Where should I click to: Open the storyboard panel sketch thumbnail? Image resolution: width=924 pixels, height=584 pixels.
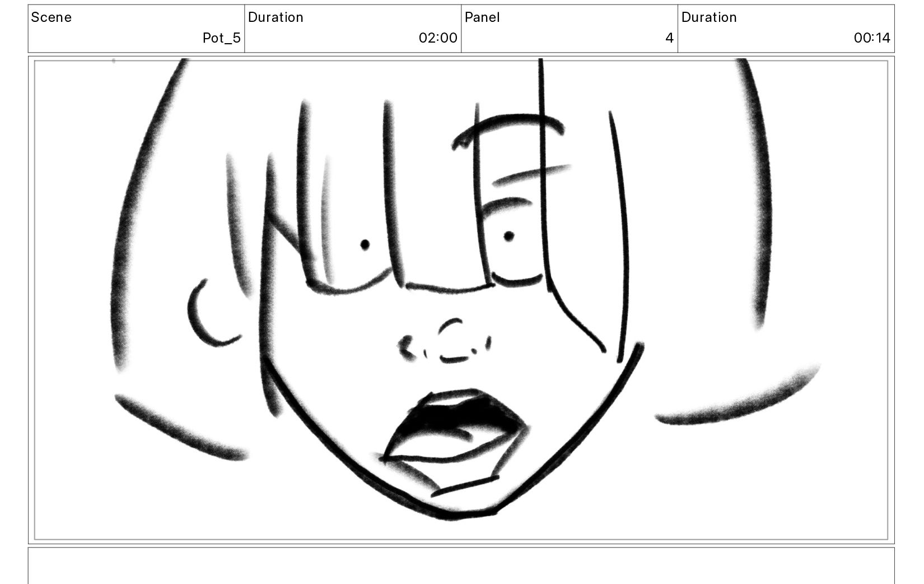[461, 300]
